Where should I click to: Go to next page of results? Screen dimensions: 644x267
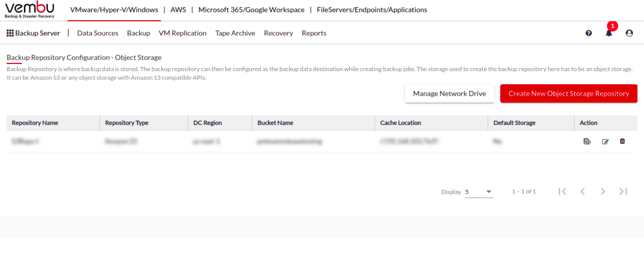(603, 192)
